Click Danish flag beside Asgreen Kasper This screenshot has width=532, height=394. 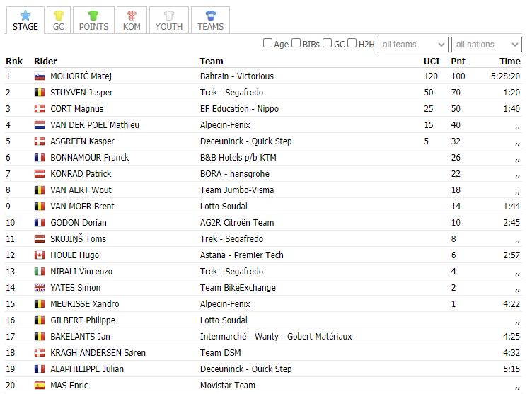[x=40, y=141]
